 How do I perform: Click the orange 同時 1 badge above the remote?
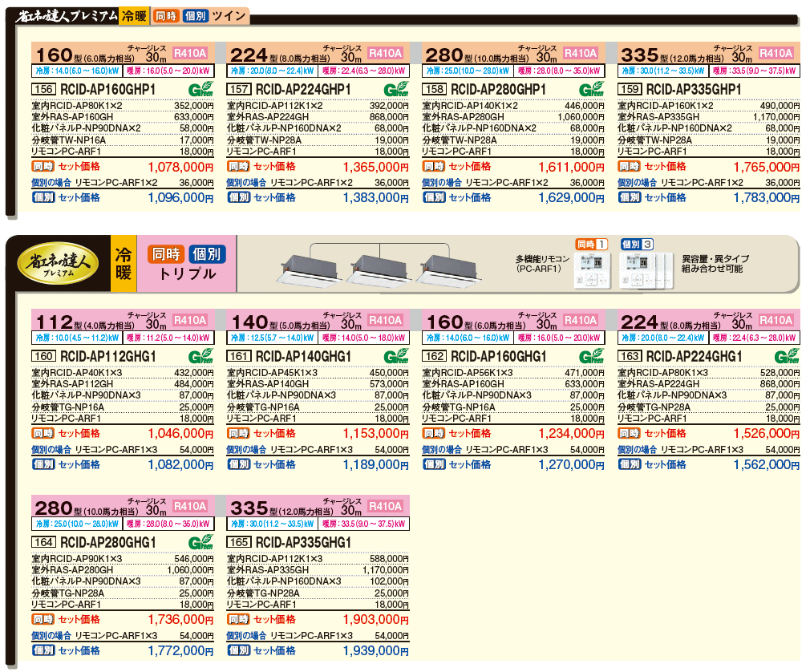(x=592, y=244)
